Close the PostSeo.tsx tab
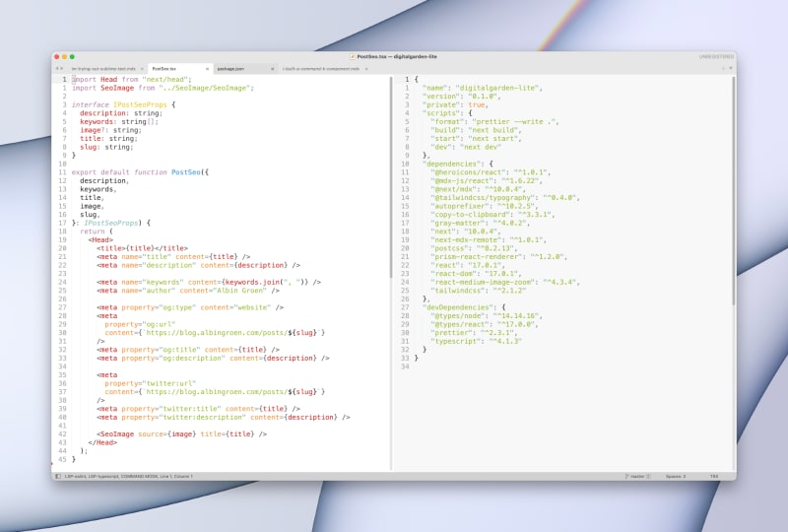This screenshot has width=788, height=532. (x=207, y=69)
